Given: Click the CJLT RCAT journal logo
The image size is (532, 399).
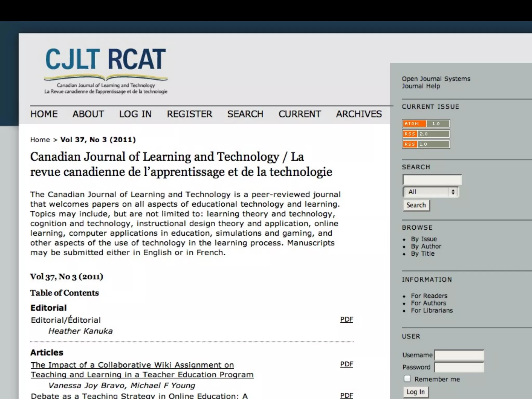Looking at the screenshot, I should tap(106, 70).
